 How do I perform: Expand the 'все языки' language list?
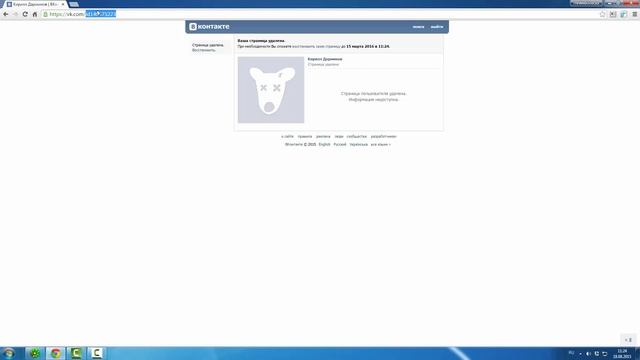pyautogui.click(x=380, y=144)
